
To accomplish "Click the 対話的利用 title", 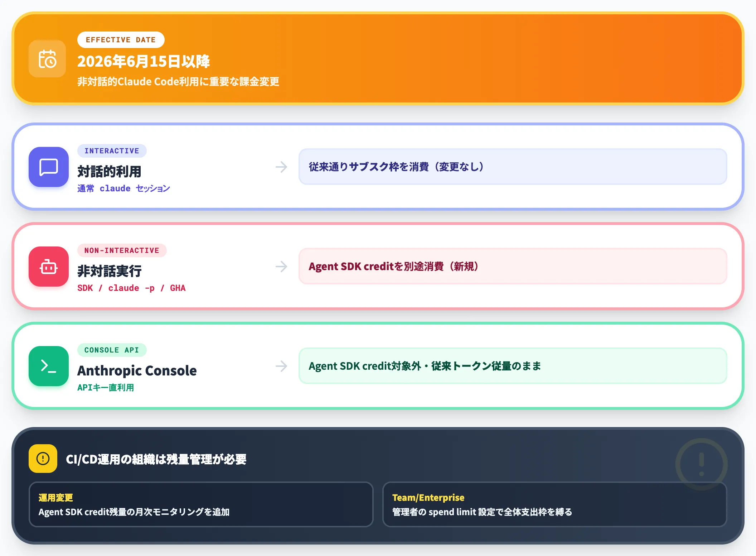I will [x=110, y=172].
